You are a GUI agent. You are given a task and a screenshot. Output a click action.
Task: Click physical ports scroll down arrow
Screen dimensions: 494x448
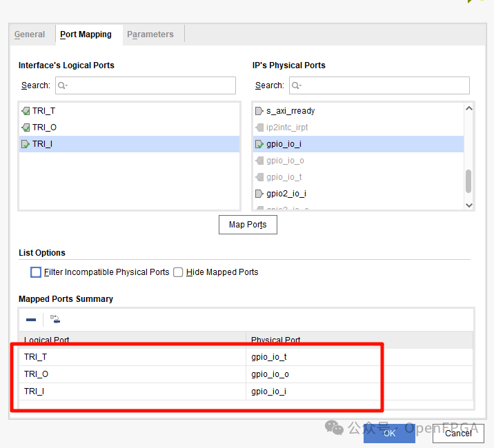click(468, 205)
